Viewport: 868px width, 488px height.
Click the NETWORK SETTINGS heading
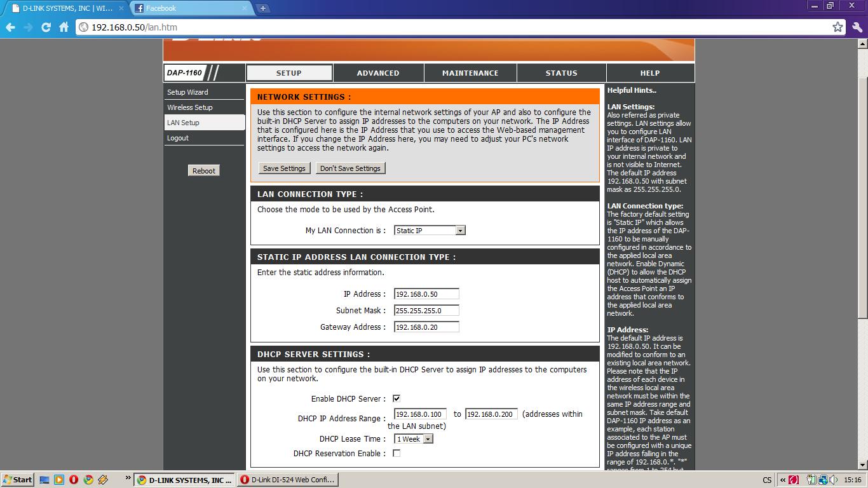(x=304, y=97)
